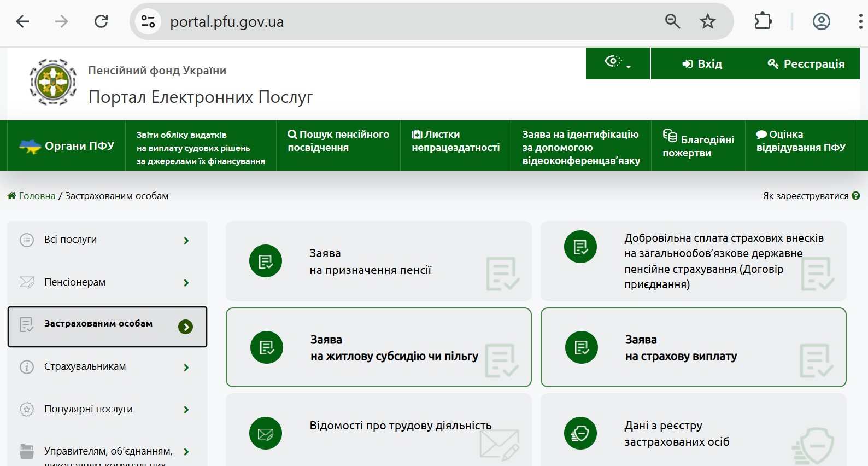Click the round arrow on Застрахованим особам
The image size is (868, 466).
coord(186,327)
